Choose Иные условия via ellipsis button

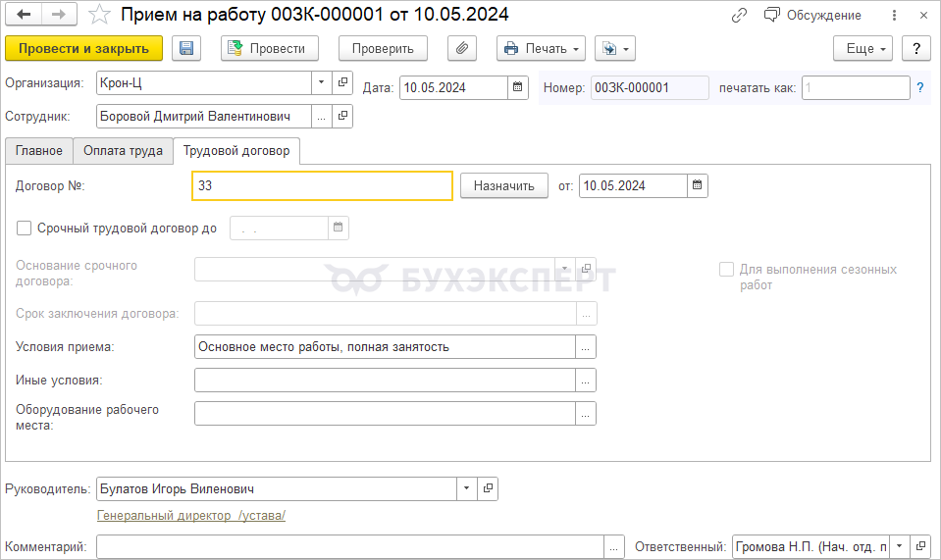[x=586, y=381]
